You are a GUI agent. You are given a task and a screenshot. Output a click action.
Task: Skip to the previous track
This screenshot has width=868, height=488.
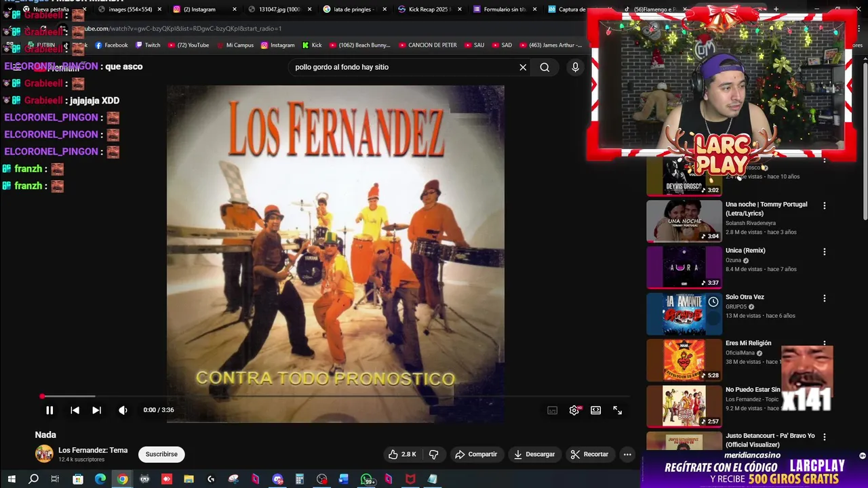tap(75, 410)
